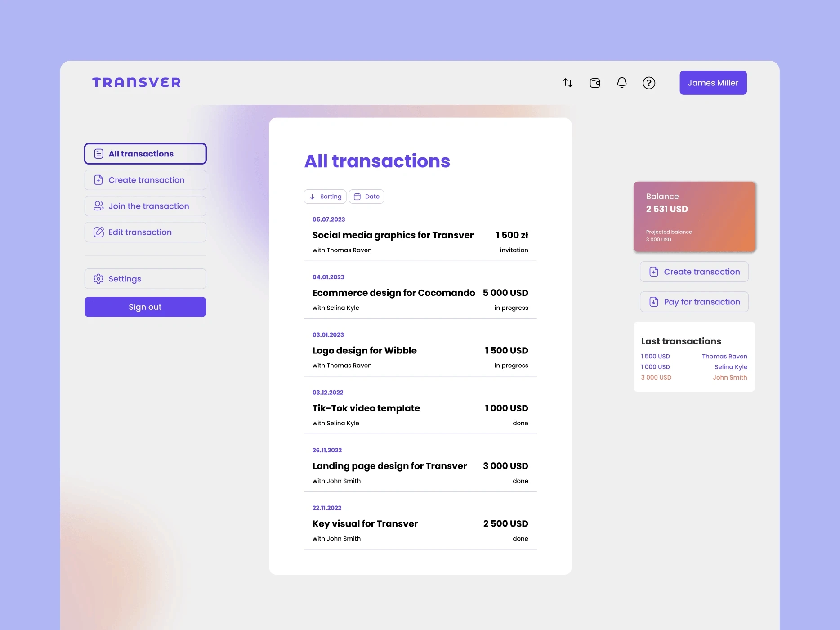Click the All transactions page heading

point(377,161)
